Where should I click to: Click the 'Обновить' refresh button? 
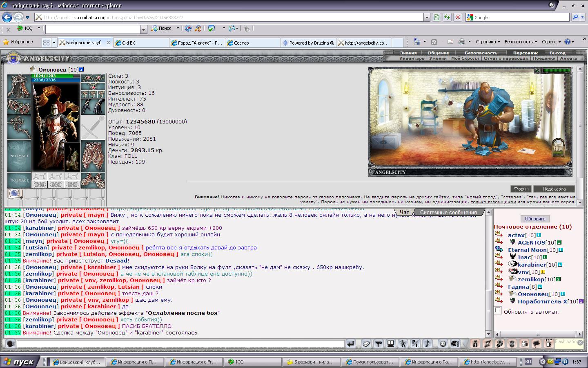point(535,219)
